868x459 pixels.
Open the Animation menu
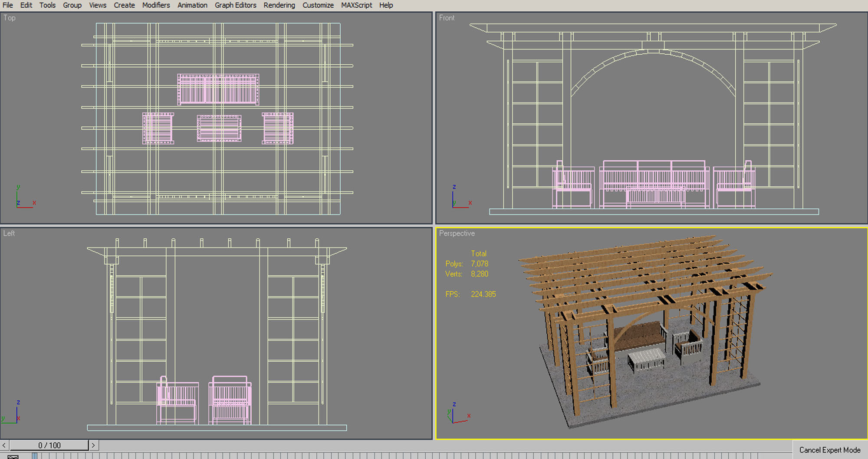pos(192,5)
